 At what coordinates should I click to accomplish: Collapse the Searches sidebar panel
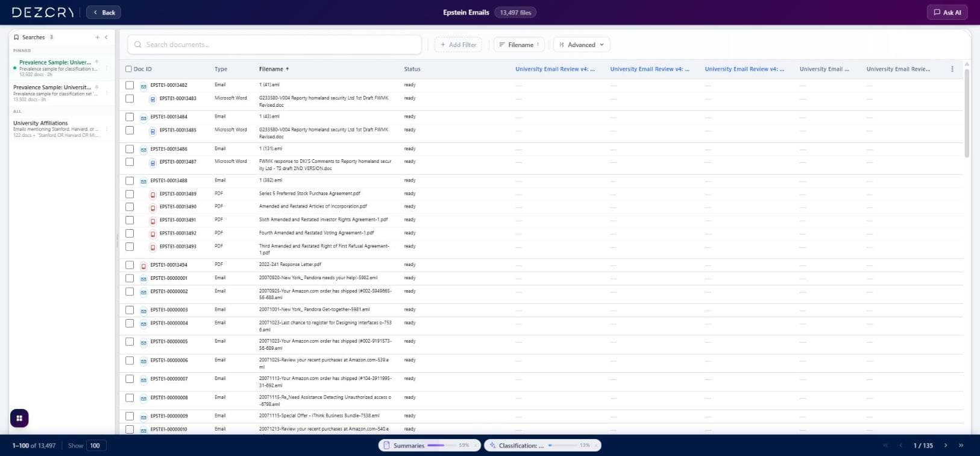coord(107,37)
